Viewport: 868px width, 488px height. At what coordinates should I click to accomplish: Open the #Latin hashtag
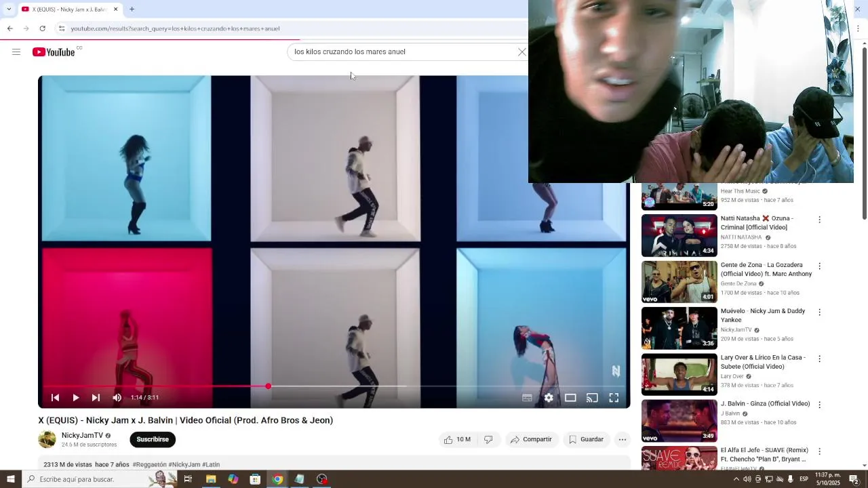point(211,464)
